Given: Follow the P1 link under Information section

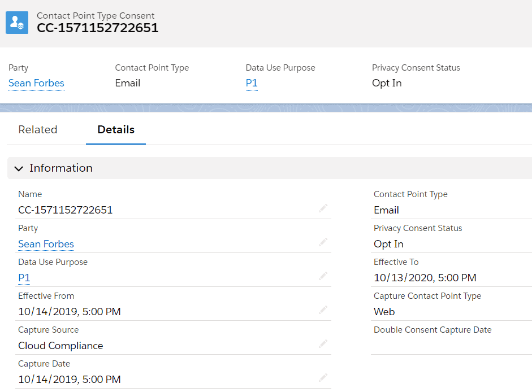Looking at the screenshot, I should coord(24,278).
